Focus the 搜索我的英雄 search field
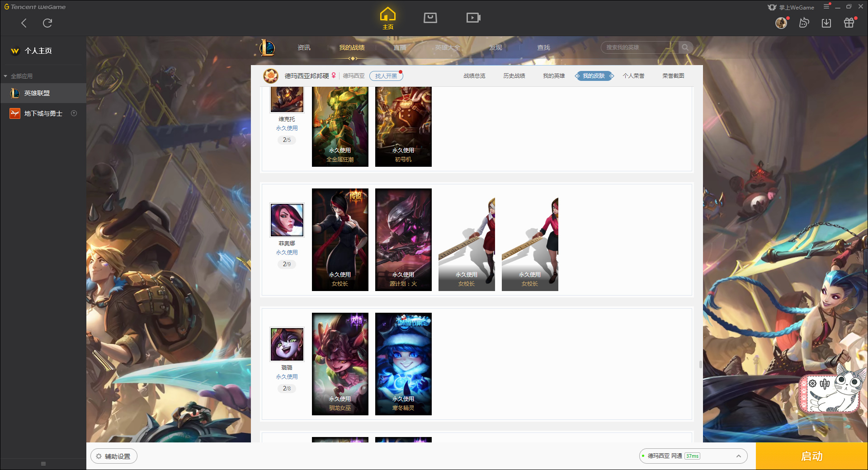The height and width of the screenshot is (470, 868). tap(640, 47)
